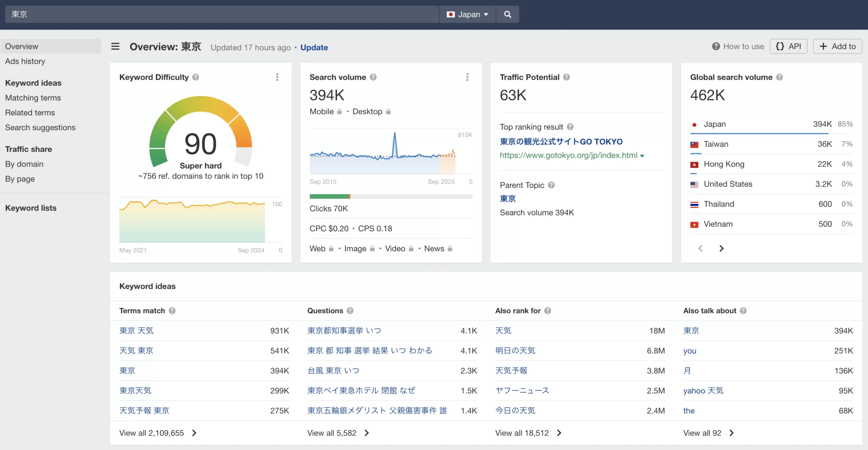Open Top ranking result help icon

pyautogui.click(x=570, y=127)
